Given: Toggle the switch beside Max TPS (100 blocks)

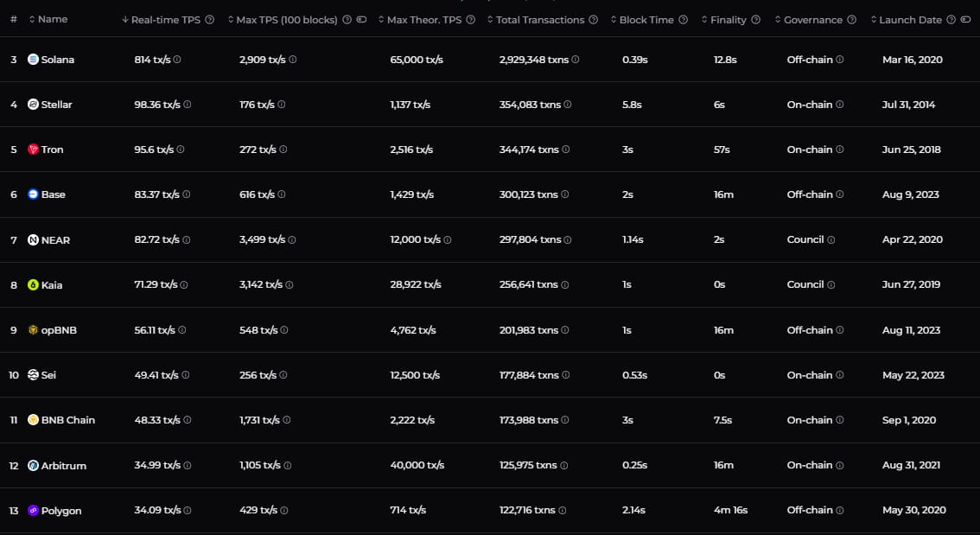Looking at the screenshot, I should click(361, 20).
